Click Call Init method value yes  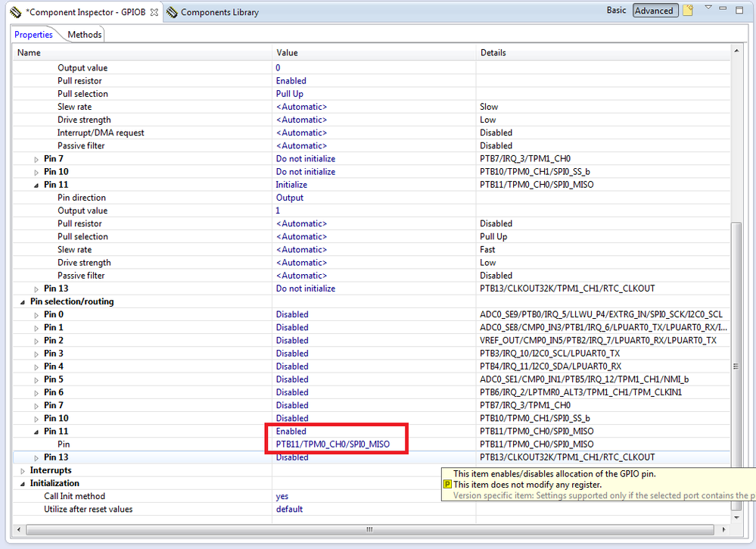[282, 496]
